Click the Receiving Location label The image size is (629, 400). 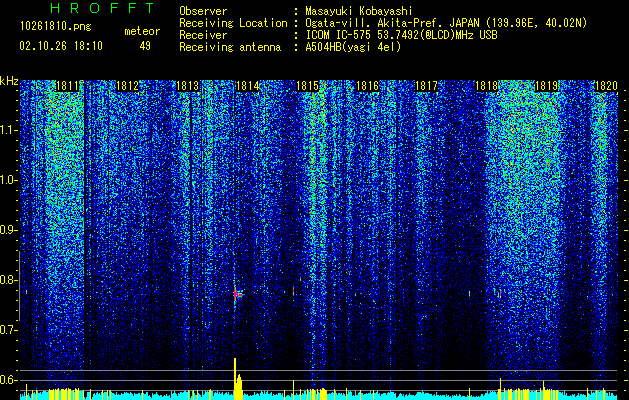pyautogui.click(x=233, y=23)
